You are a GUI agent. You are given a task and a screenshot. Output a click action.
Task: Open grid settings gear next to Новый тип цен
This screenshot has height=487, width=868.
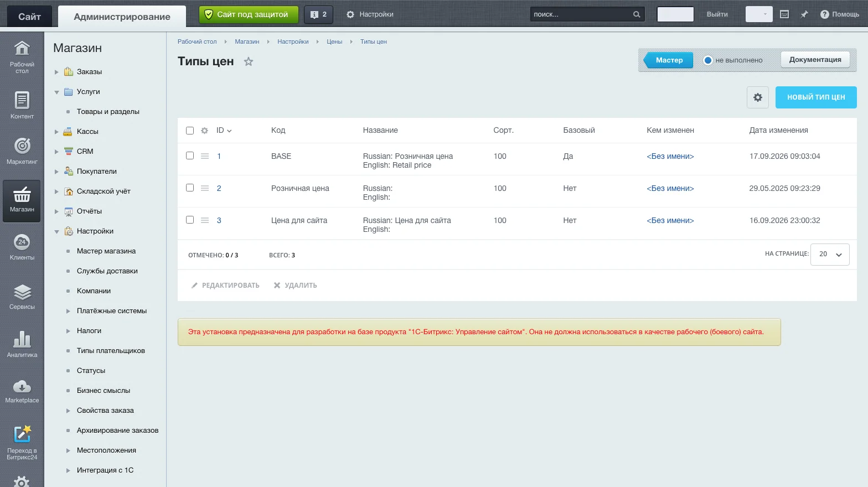(x=758, y=97)
